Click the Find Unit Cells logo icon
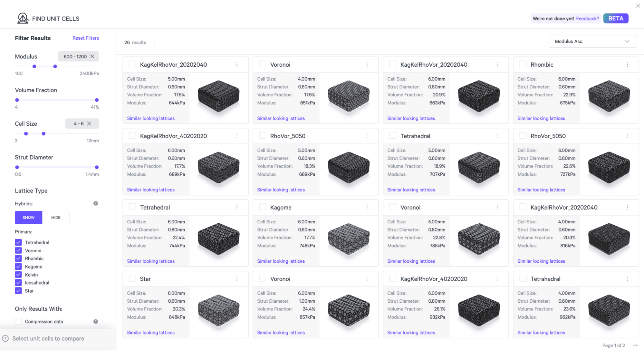The height and width of the screenshot is (351, 644). 23,18
